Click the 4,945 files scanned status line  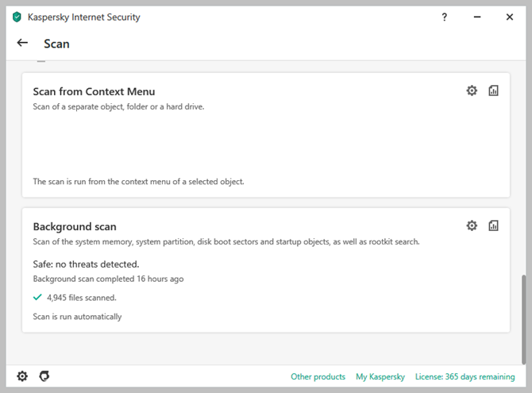coord(81,298)
